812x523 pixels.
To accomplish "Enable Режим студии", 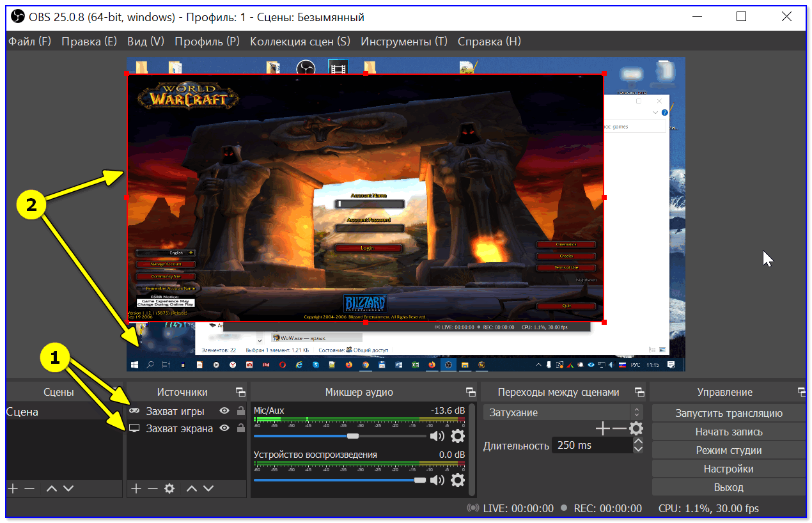I will (x=729, y=450).
